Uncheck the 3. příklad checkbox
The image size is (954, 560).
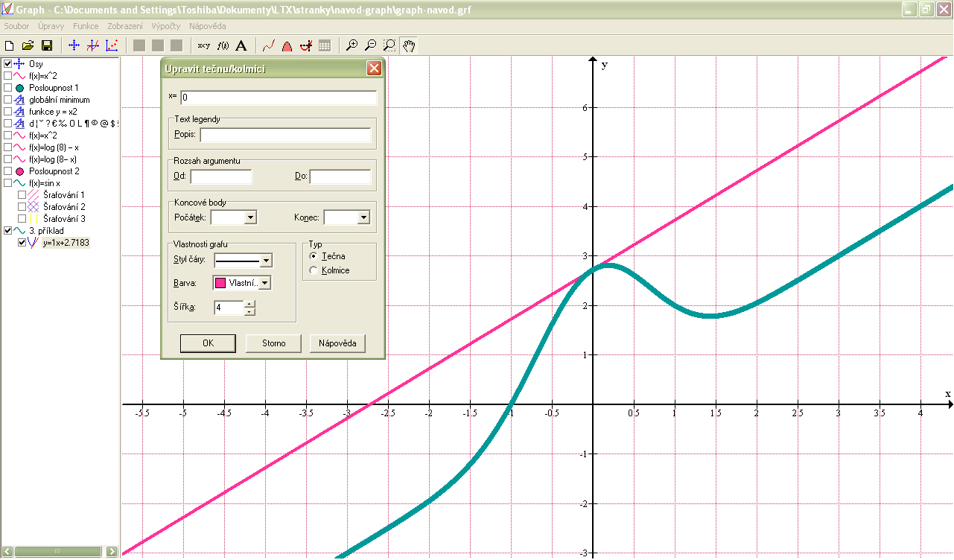[8, 231]
